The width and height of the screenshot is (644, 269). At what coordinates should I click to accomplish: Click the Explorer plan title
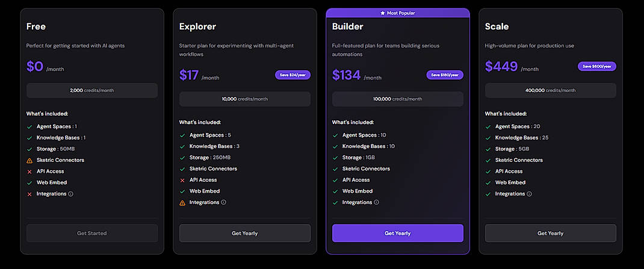197,26
